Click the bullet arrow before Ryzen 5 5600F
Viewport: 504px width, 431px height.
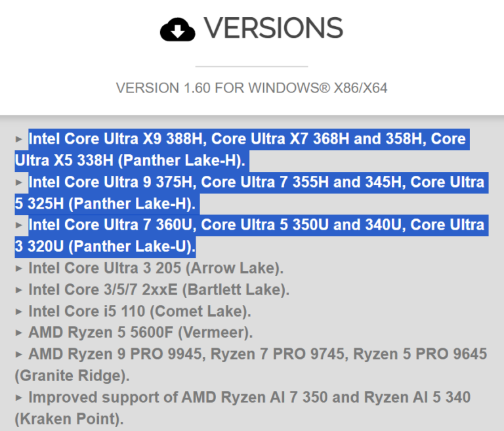click(19, 333)
